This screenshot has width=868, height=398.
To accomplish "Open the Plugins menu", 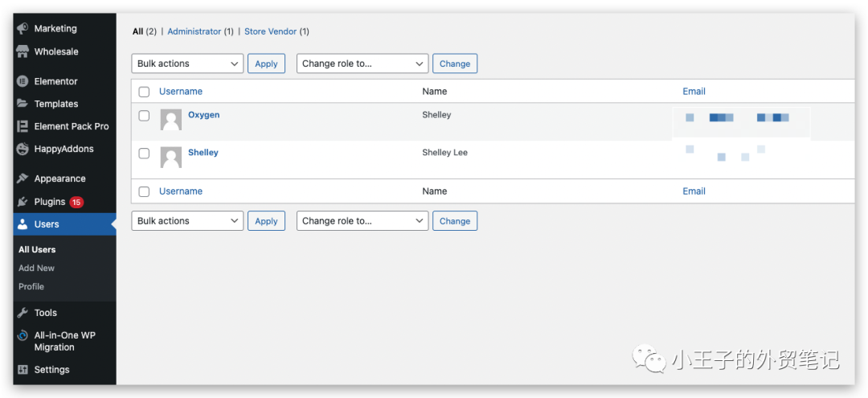I will (50, 202).
